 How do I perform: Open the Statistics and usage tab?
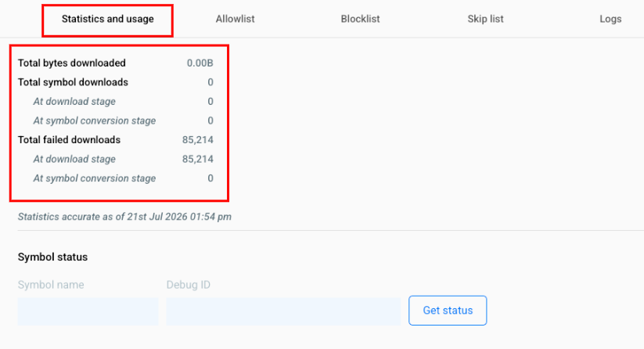coord(108,19)
